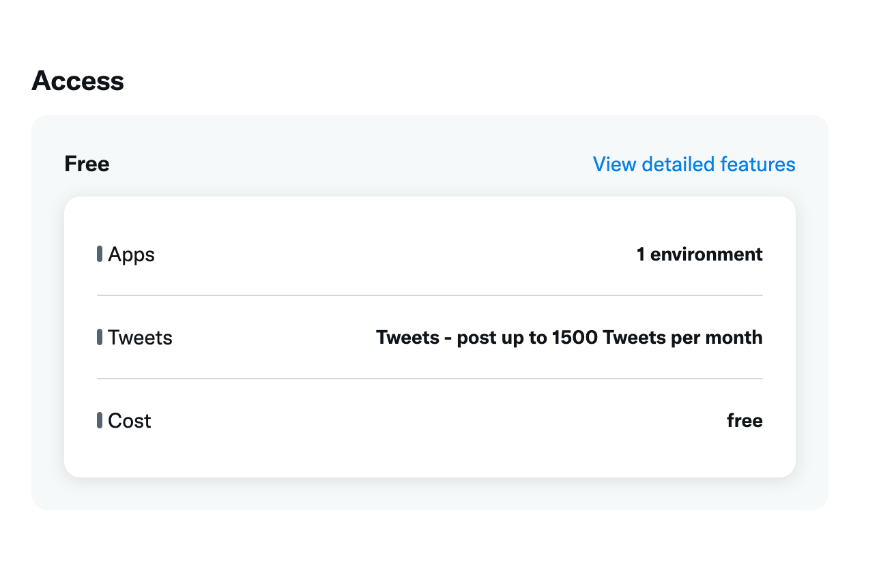Select the 1 environment value

(x=699, y=254)
